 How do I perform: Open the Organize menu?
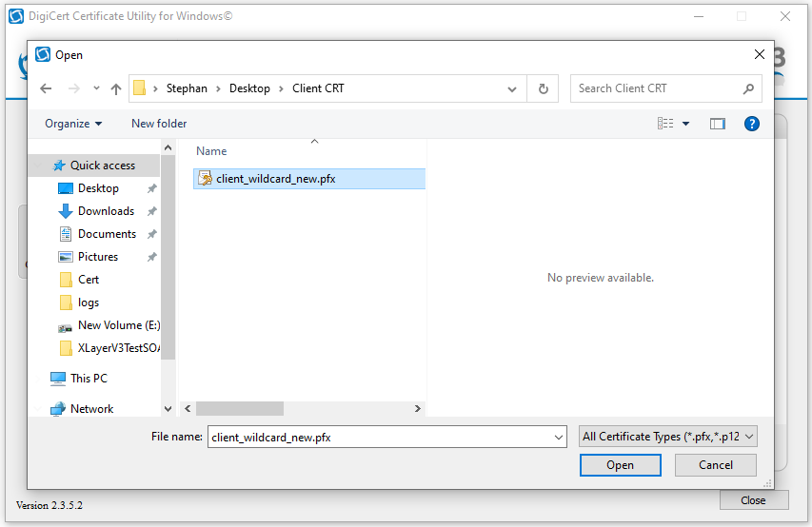[x=73, y=124]
